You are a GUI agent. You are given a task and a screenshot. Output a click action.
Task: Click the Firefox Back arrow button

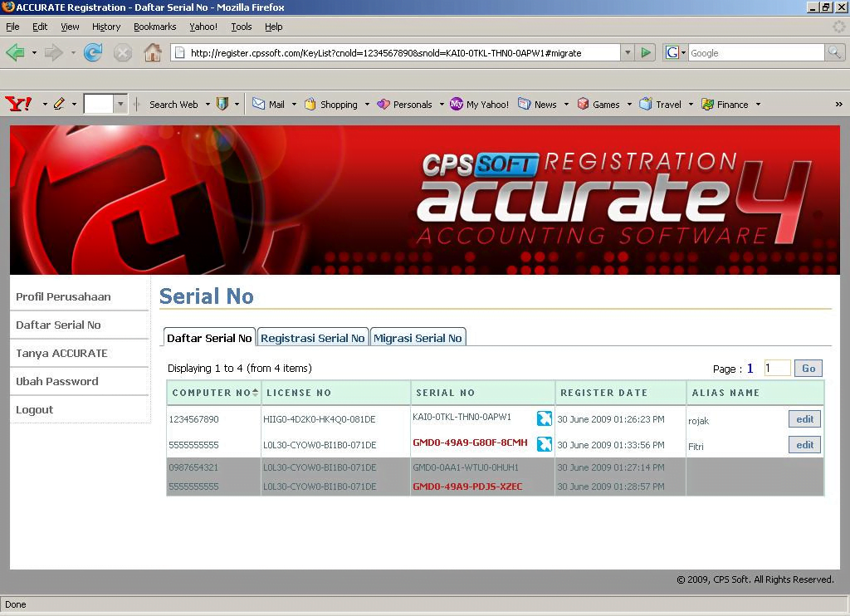[15, 52]
